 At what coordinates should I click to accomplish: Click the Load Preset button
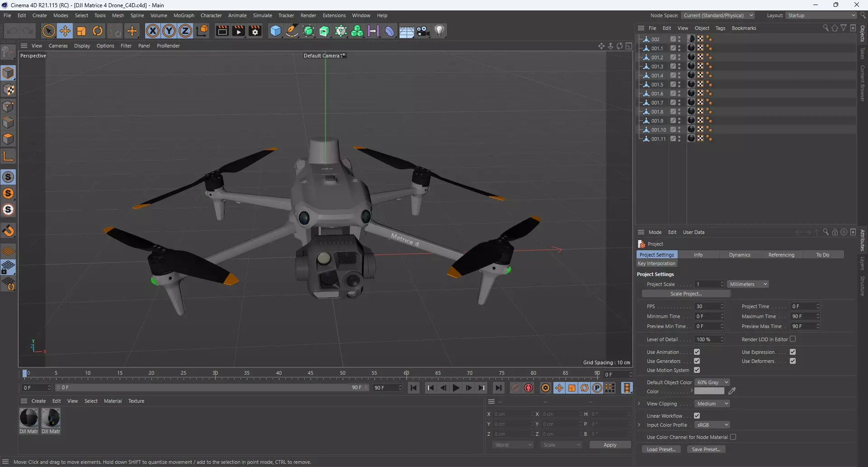661,449
